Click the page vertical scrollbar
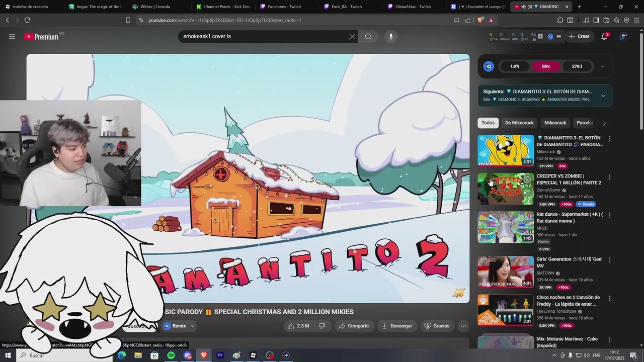Viewport: 644px width, 362px height. pos(641,80)
